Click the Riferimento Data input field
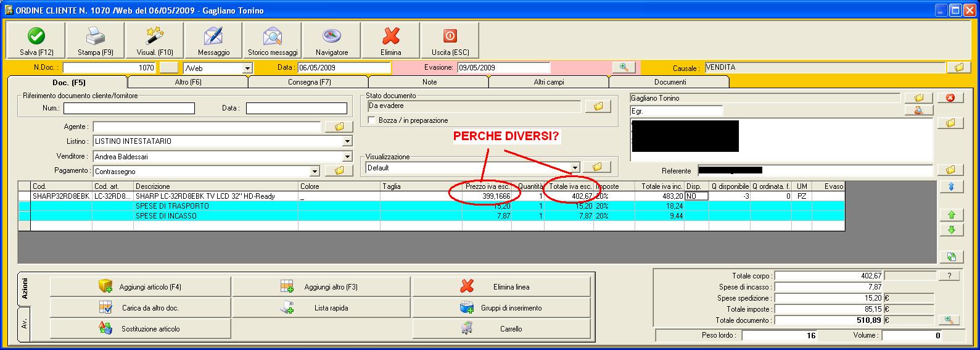Image resolution: width=980 pixels, height=350 pixels. [x=297, y=109]
